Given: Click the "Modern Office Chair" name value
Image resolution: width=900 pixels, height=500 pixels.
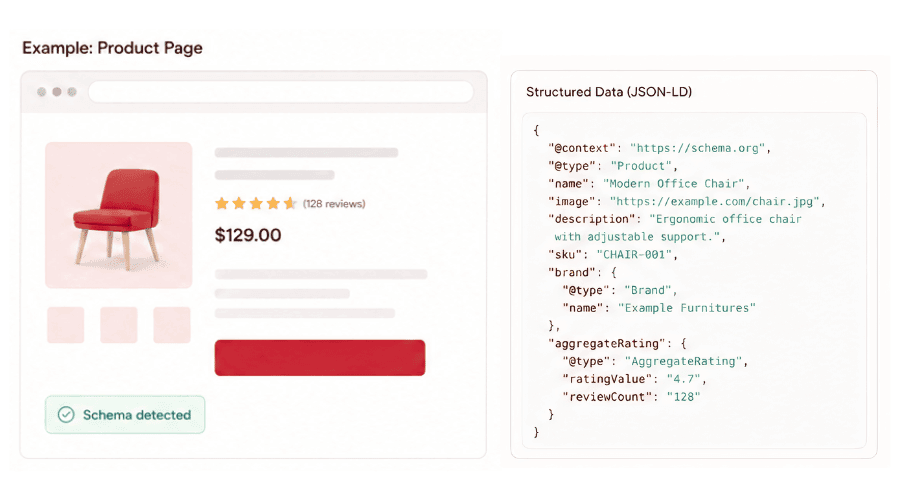Looking at the screenshot, I should [673, 184].
